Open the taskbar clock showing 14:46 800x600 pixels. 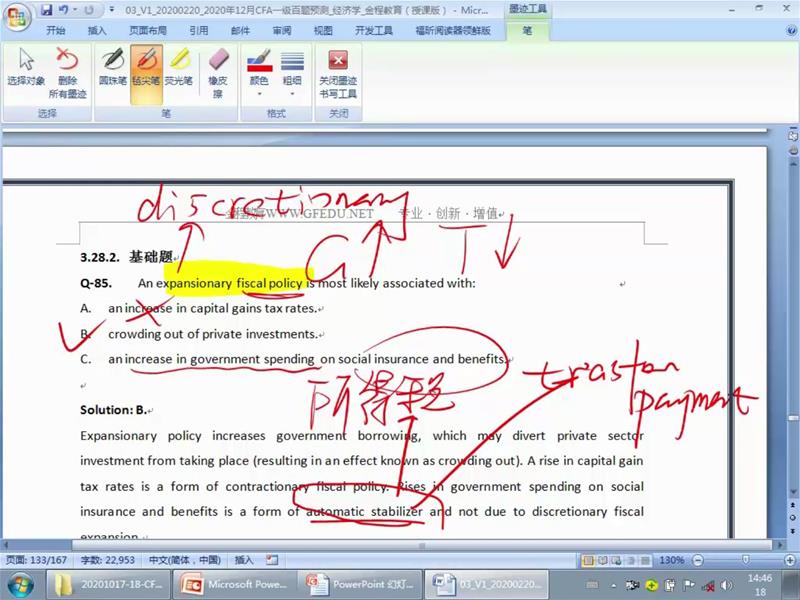[x=760, y=585]
